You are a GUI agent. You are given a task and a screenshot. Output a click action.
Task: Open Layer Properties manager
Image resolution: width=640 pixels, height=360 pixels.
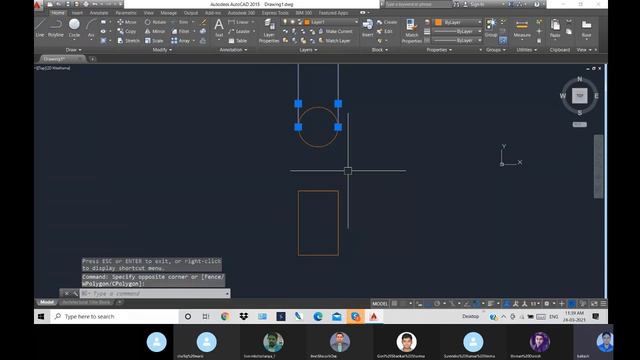[x=269, y=31]
